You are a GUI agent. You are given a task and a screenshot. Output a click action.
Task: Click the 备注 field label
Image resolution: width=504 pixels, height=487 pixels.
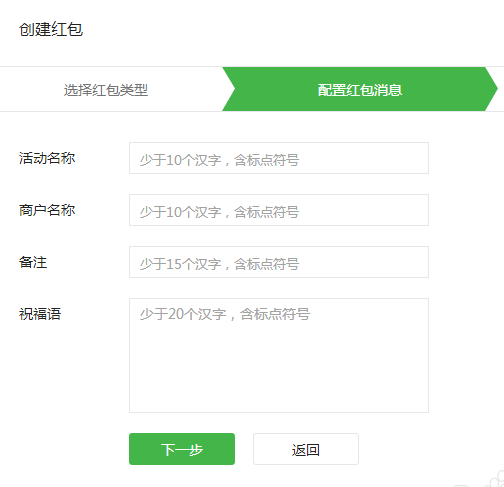click(x=33, y=262)
